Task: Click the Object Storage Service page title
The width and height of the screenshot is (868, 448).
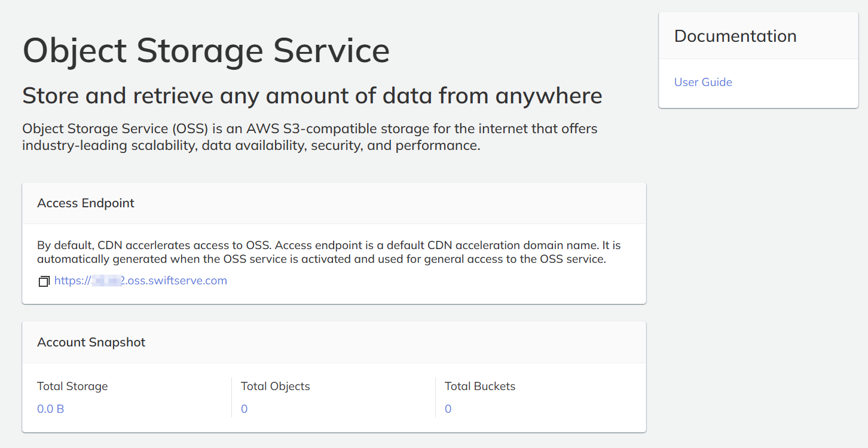Action: click(x=206, y=51)
